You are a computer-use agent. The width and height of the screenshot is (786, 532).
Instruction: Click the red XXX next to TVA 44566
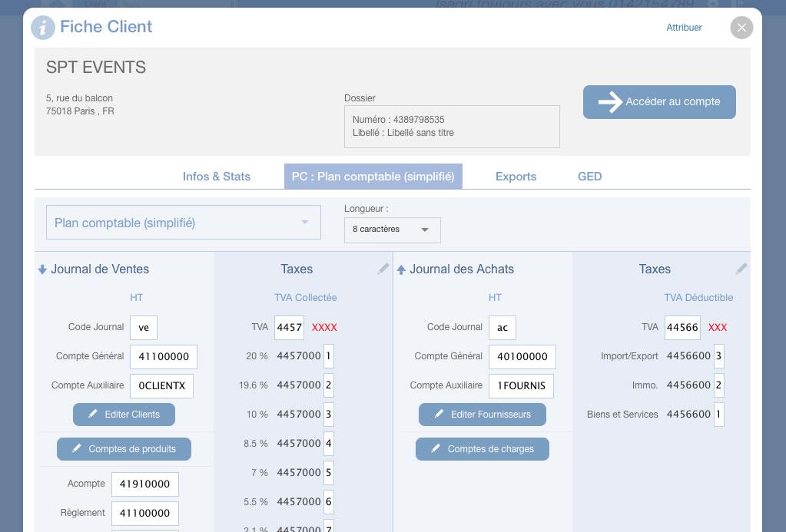point(718,328)
